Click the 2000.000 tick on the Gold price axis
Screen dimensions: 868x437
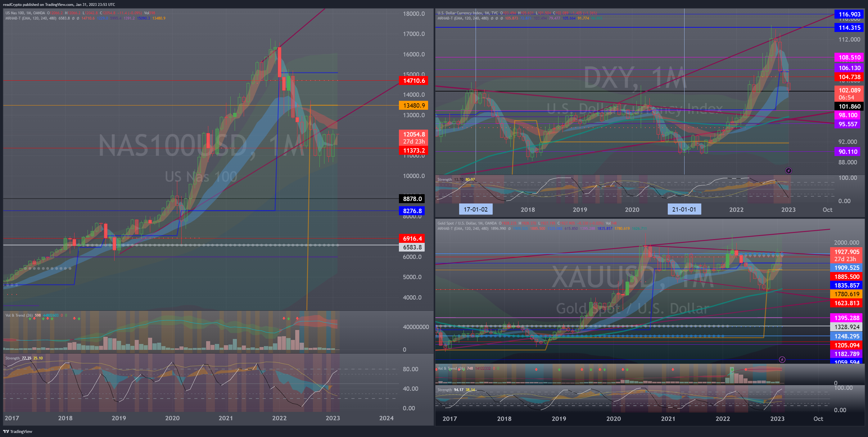pyautogui.click(x=846, y=243)
